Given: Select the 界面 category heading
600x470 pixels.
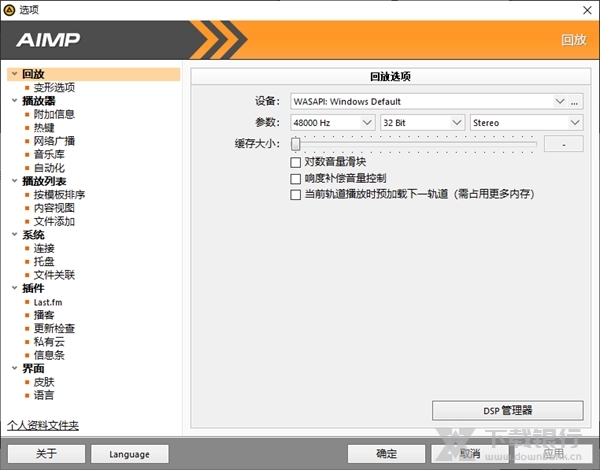Looking at the screenshot, I should coord(33,369).
